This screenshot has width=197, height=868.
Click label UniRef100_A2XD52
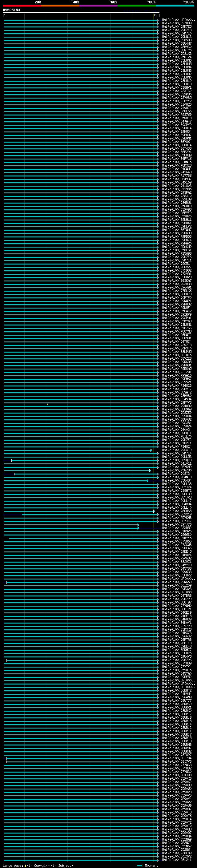click(x=177, y=528)
